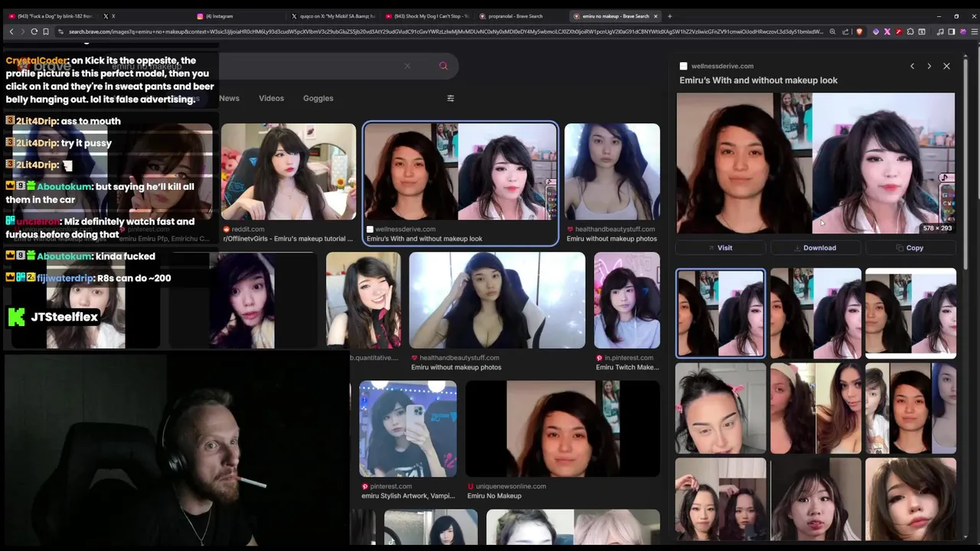Open large preview image of Emiru comparison
Viewport: 980px width, 551px height.
tap(815, 163)
